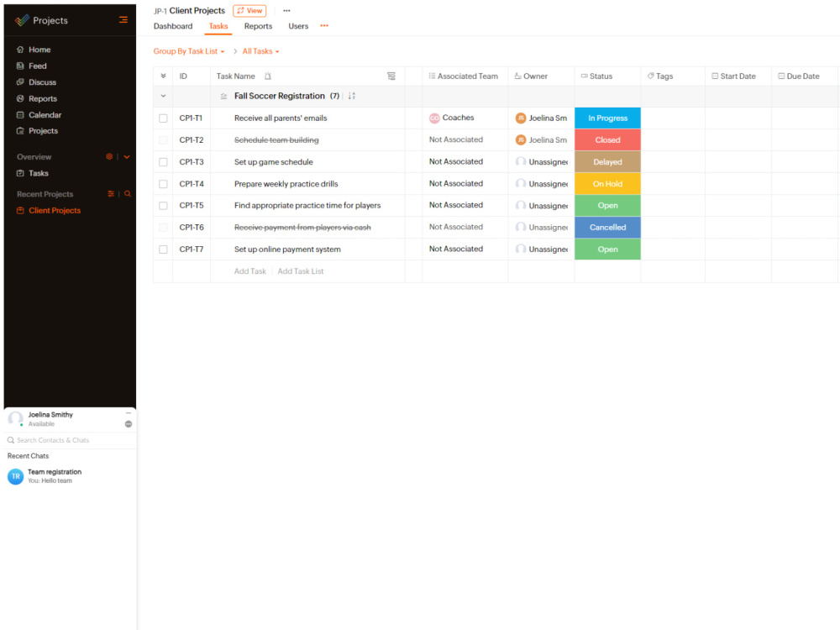Open On Hold status dropdown

(607, 184)
